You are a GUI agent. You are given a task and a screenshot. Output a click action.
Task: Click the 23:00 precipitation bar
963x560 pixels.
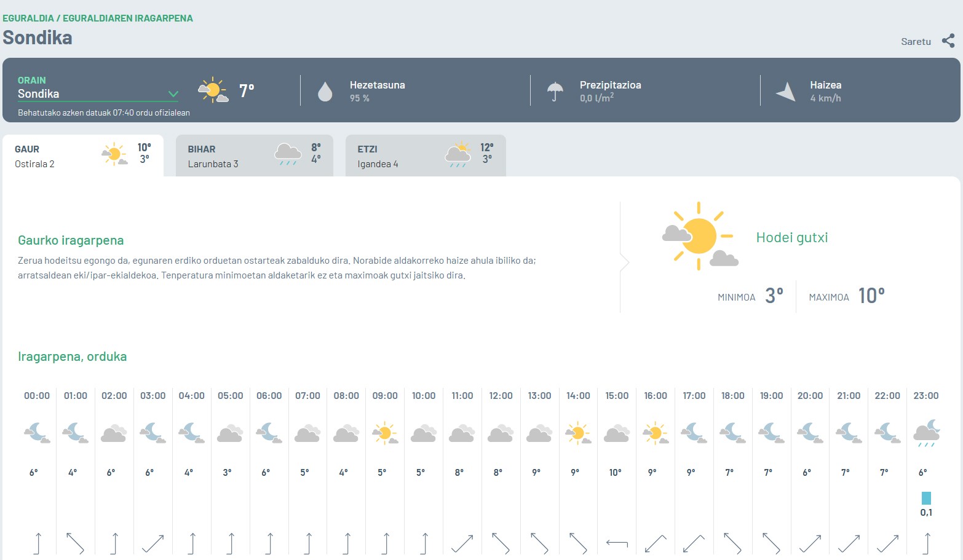(x=926, y=498)
